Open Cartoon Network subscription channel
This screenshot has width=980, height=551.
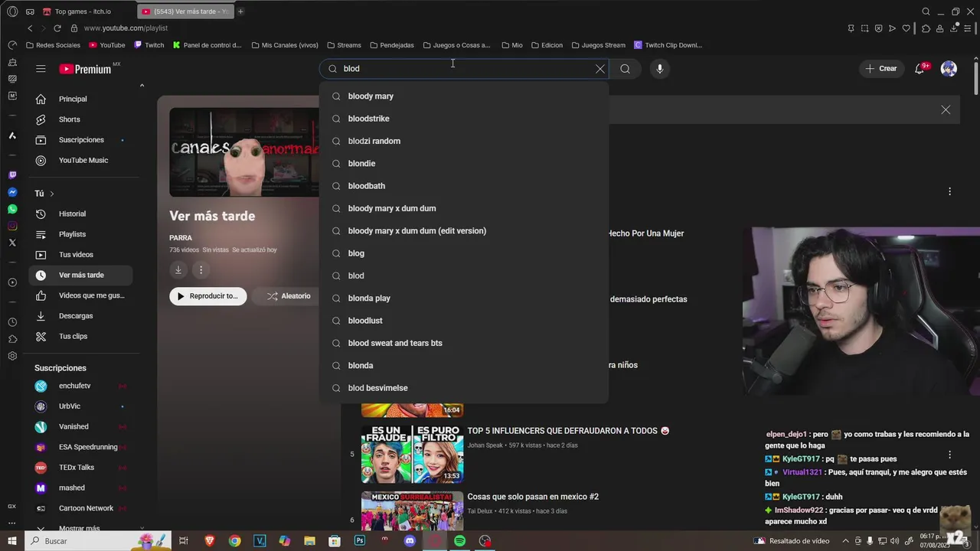click(80, 508)
